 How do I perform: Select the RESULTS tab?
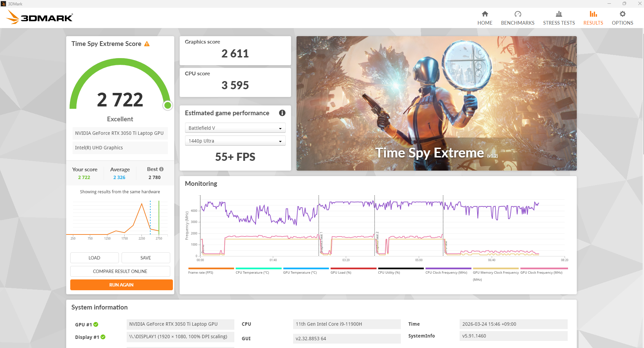[593, 18]
